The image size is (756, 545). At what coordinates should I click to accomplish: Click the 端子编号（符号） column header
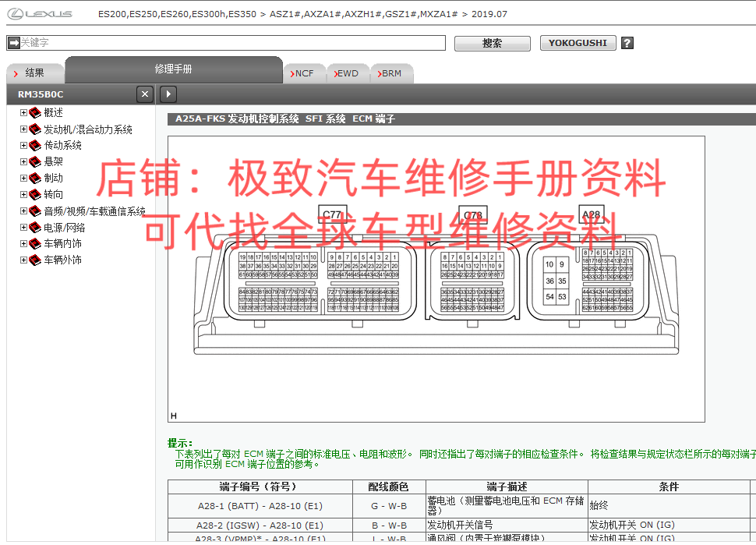(x=260, y=487)
